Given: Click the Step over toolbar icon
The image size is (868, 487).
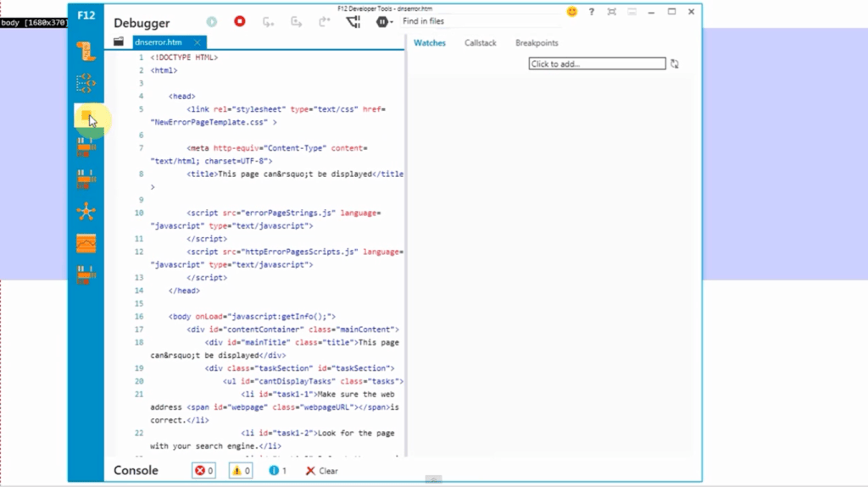Looking at the screenshot, I should 297,22.
